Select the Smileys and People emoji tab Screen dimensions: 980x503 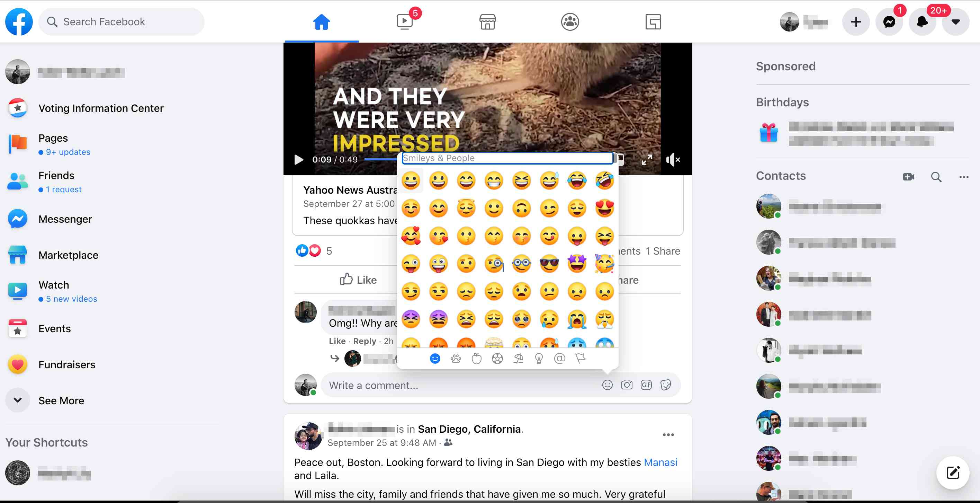[x=434, y=358]
